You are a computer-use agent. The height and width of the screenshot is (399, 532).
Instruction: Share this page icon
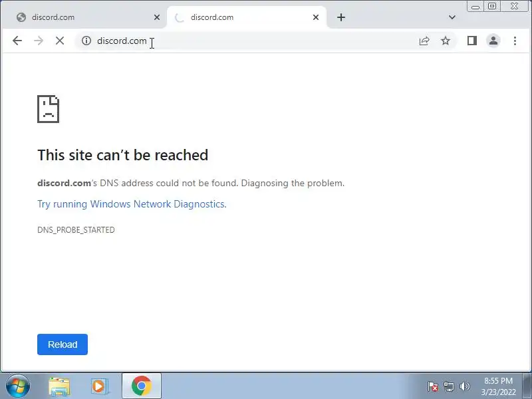pos(424,41)
